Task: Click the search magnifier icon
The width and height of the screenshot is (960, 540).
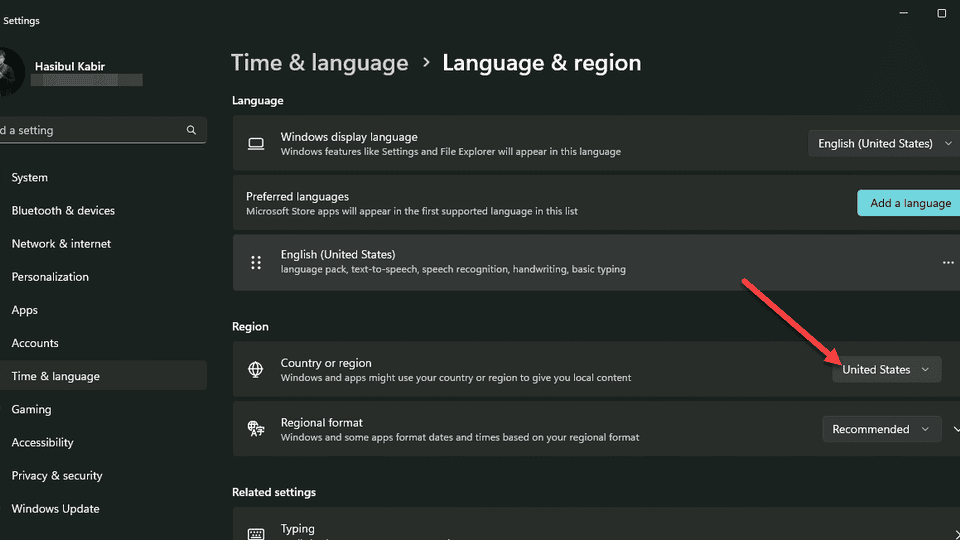Action: point(191,130)
